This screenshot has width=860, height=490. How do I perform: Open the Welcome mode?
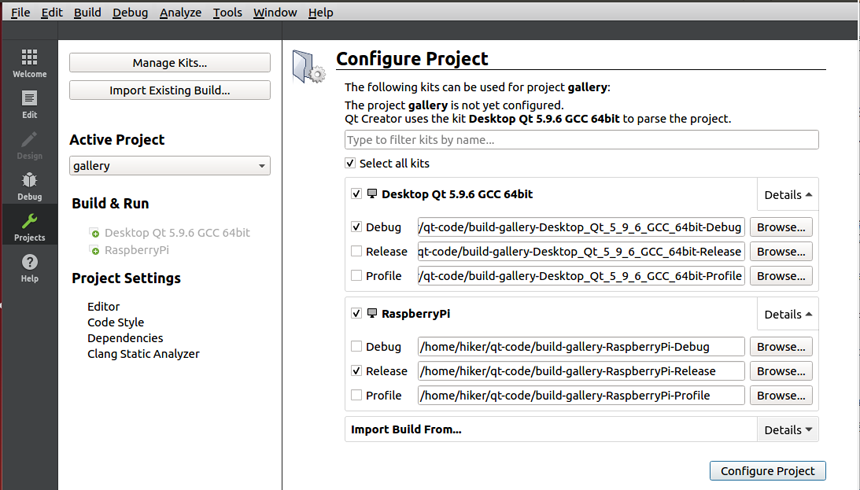click(30, 63)
